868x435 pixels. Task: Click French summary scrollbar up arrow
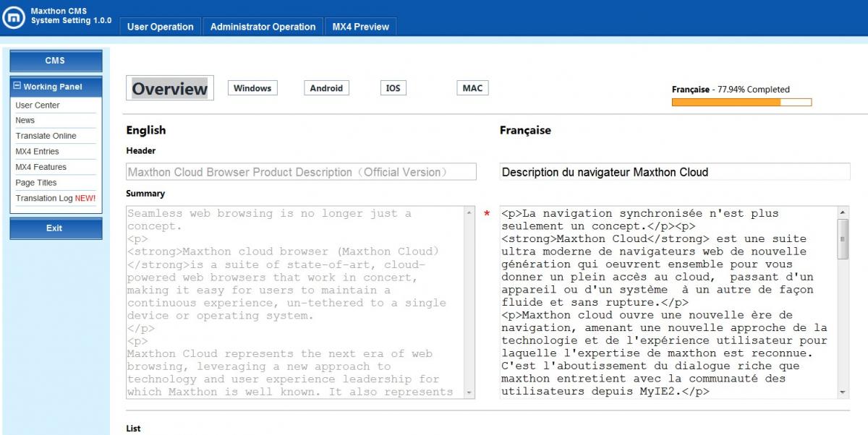843,212
